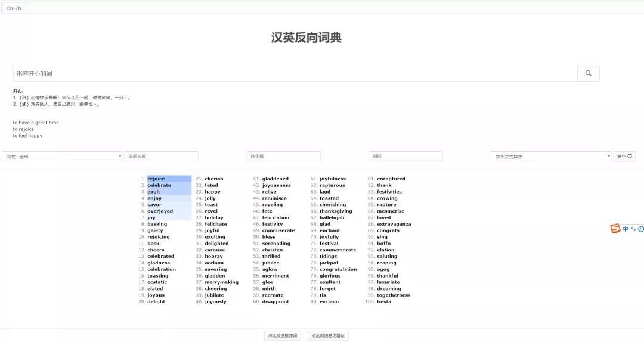Select the result word "rejoice"
The height and width of the screenshot is (346, 644).
pyautogui.click(x=156, y=179)
